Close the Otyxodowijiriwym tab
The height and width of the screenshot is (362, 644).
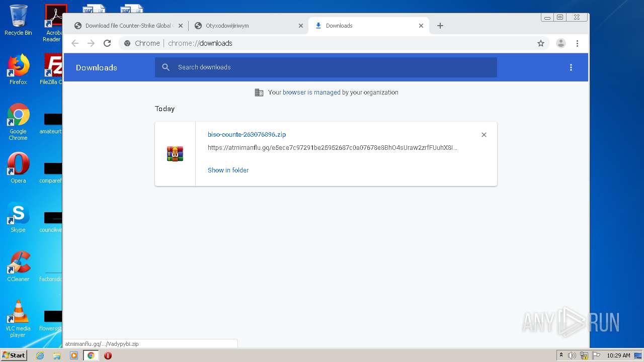(301, 26)
